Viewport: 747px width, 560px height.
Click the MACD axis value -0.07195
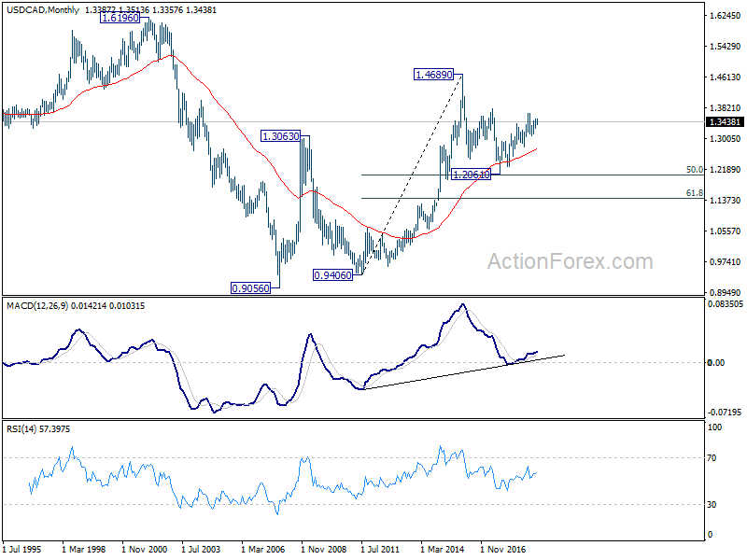[x=726, y=412]
